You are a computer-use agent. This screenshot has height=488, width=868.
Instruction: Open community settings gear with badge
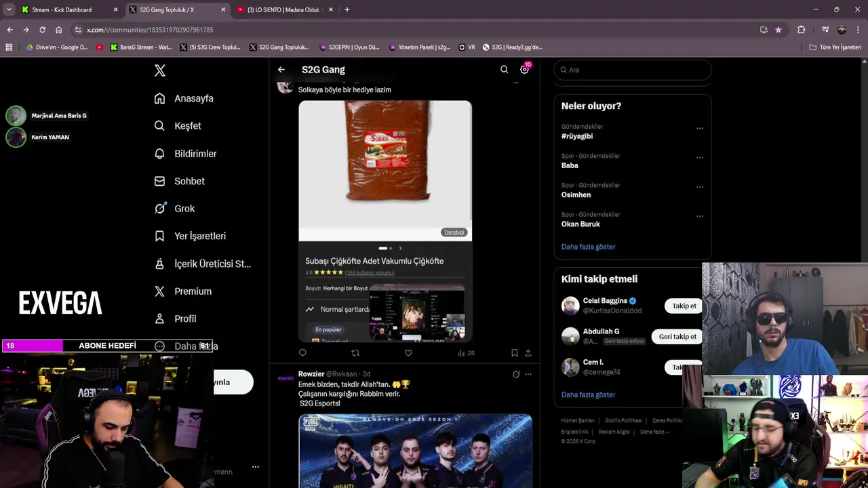tap(524, 69)
